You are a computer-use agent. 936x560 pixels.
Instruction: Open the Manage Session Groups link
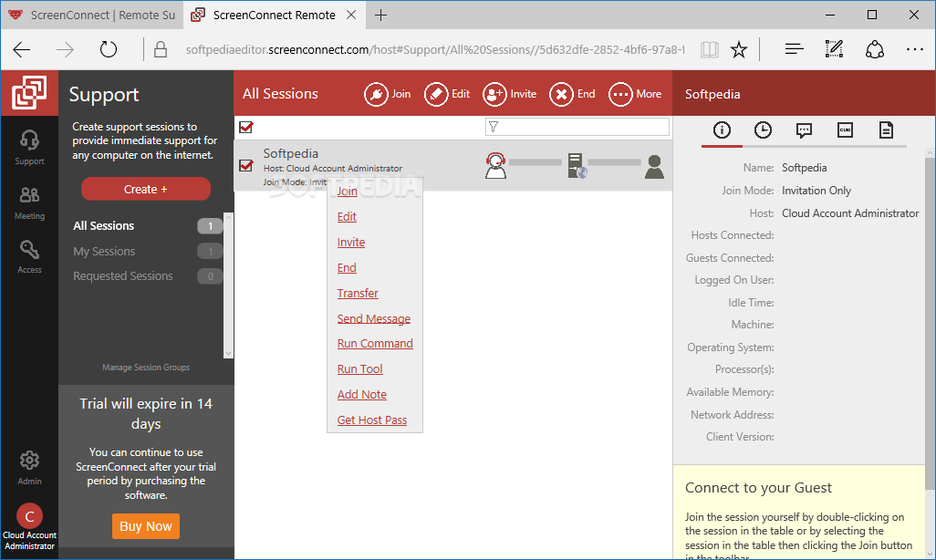[146, 368]
